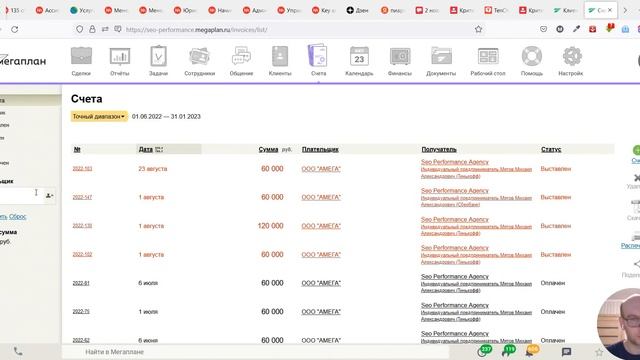
Task: Switch to the 2 нос browser tab
Action: click(x=427, y=10)
